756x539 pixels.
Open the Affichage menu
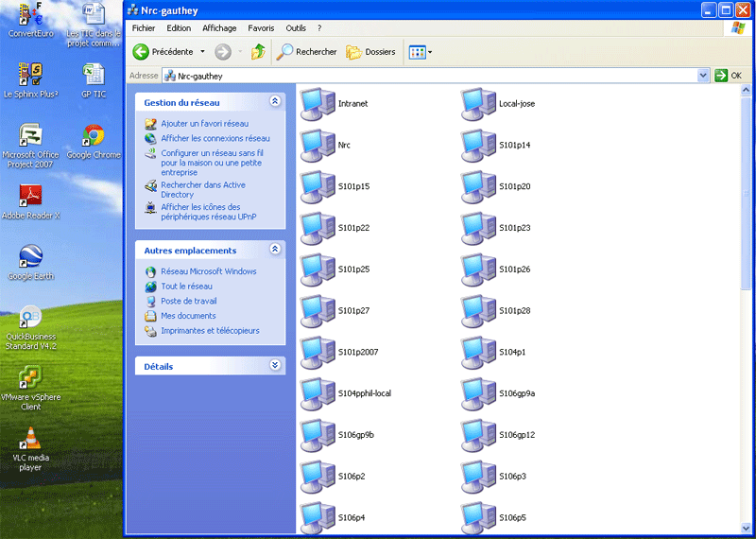tap(219, 28)
